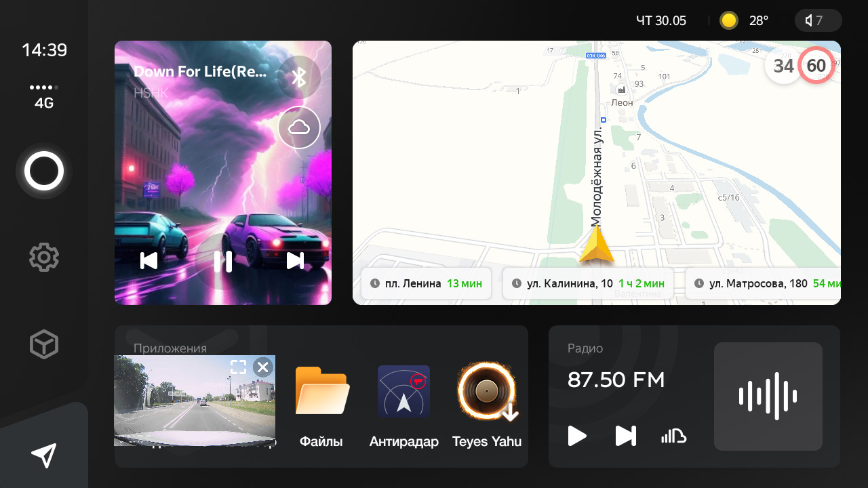
Task: Tap the Bluetooth icon on the music widget
Action: 299,77
